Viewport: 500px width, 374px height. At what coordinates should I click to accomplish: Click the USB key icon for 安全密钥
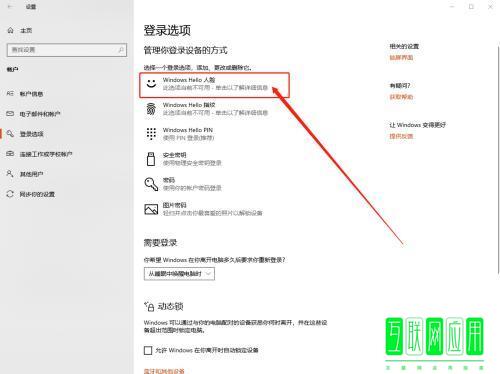point(151,159)
